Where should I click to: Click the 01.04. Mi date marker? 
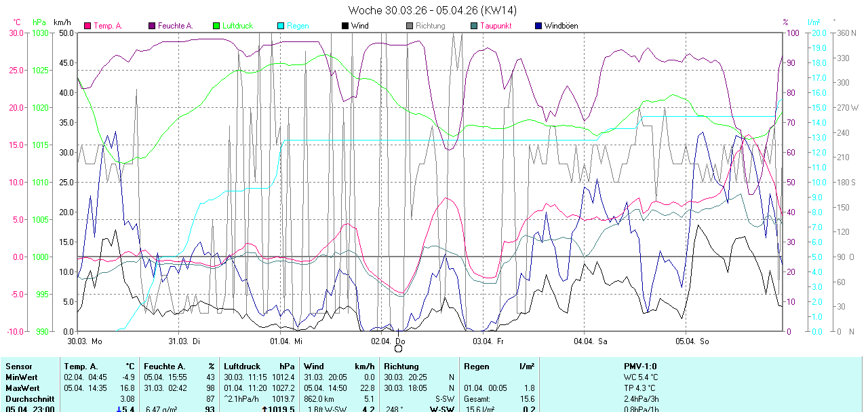pos(285,341)
